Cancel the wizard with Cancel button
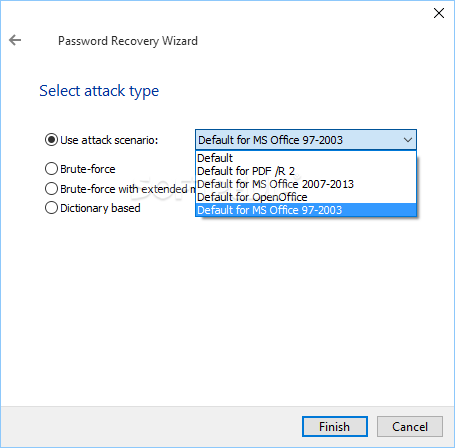Screen dimensions: 455x448 pyautogui.click(x=410, y=426)
